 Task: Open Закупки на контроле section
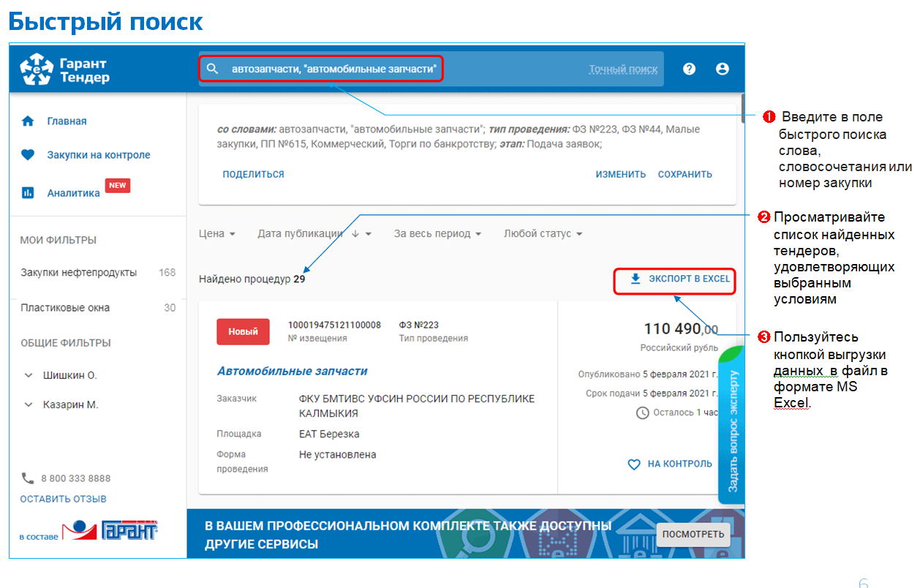click(x=98, y=155)
